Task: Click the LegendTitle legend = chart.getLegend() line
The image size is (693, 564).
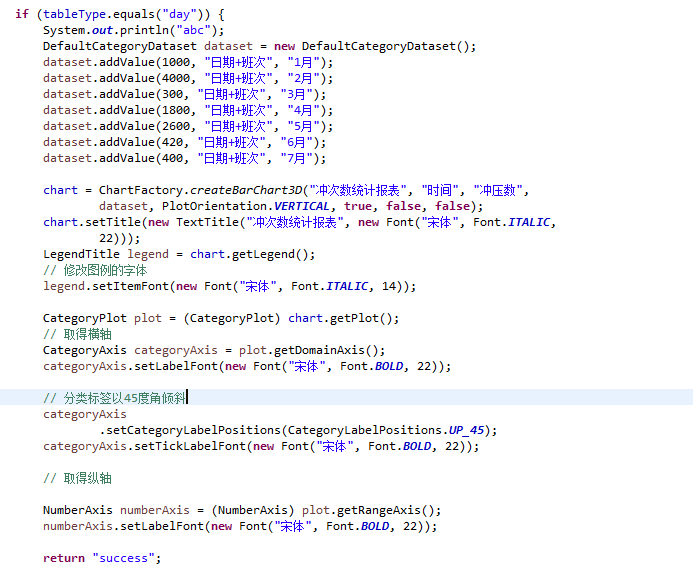Action: click(x=179, y=254)
